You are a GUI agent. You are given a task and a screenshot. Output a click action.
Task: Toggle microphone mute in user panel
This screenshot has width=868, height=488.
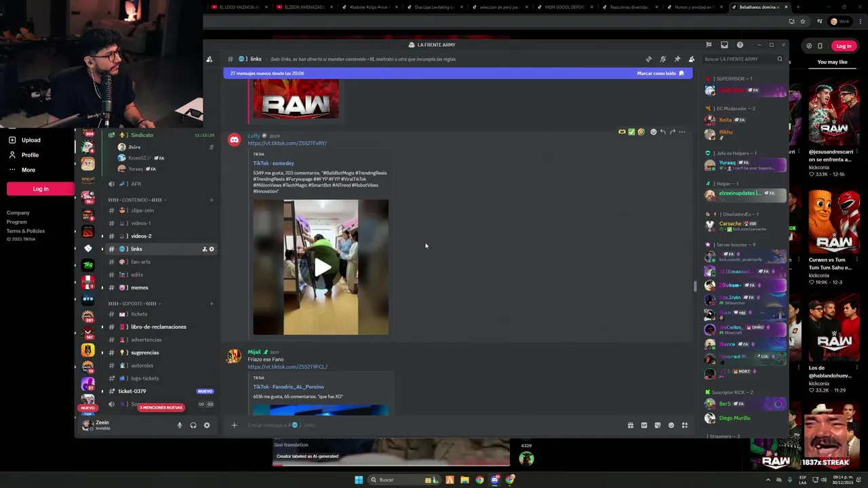(x=180, y=425)
